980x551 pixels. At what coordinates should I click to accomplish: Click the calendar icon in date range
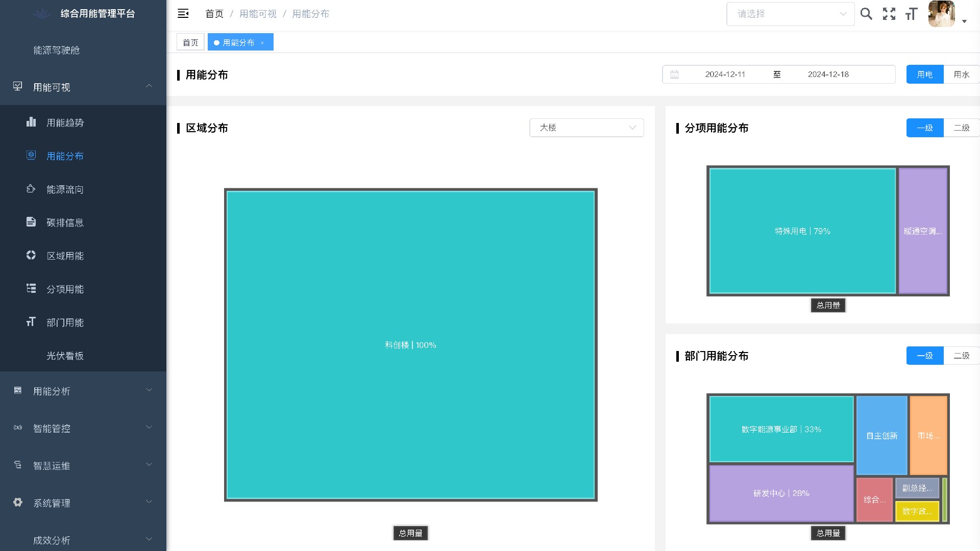[x=674, y=74]
